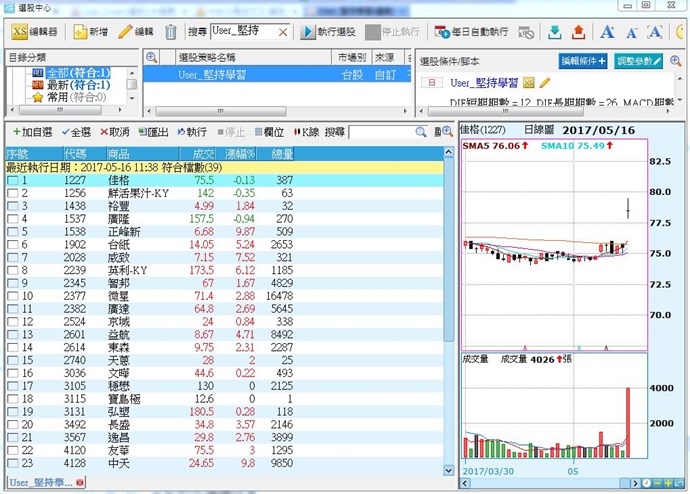Click the trash can delete icon
Viewport: 690px width, 494px height.
[171, 32]
